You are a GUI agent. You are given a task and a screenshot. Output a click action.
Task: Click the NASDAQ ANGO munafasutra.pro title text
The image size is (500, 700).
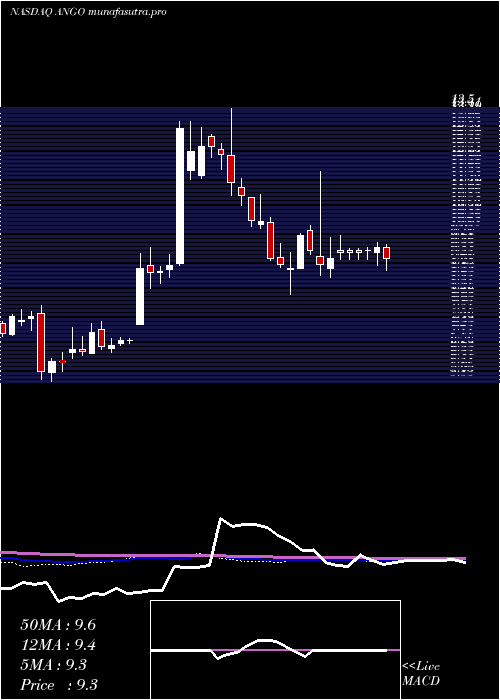[88, 12]
